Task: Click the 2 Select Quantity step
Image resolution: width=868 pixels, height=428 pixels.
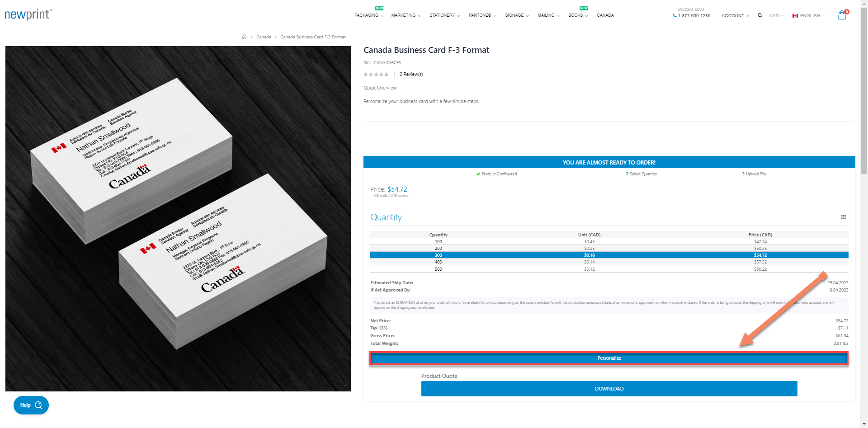Action: coord(642,174)
